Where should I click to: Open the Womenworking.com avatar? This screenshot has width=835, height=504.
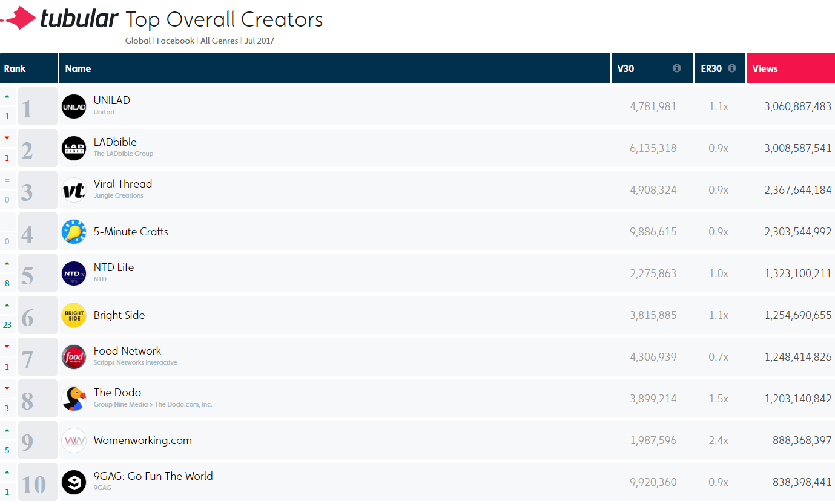pos(74,440)
